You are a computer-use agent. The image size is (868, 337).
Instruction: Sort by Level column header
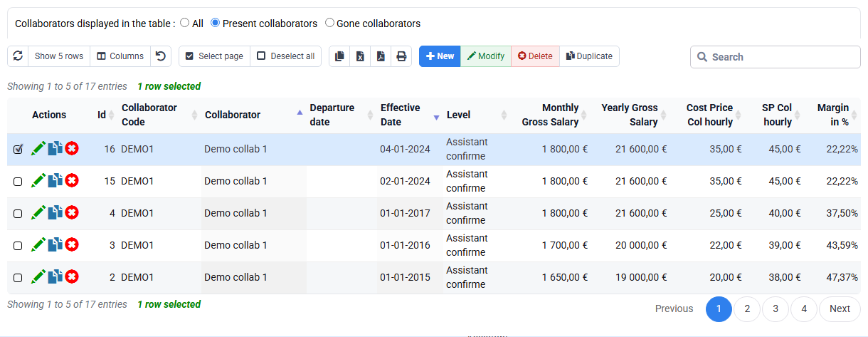476,115
